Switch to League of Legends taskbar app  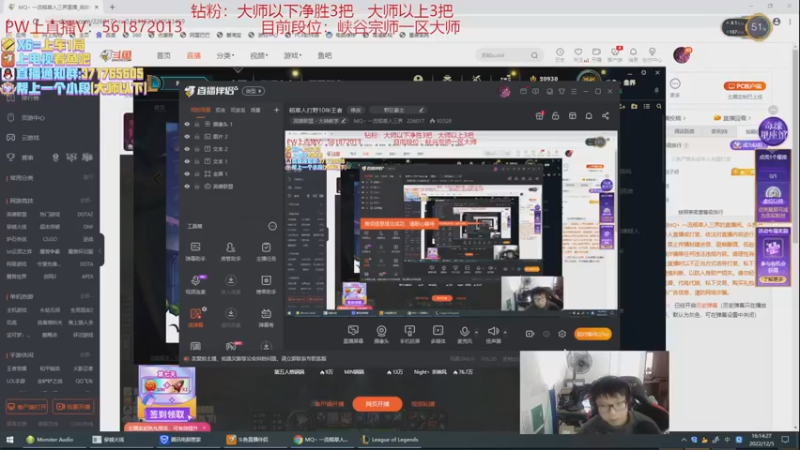point(390,439)
